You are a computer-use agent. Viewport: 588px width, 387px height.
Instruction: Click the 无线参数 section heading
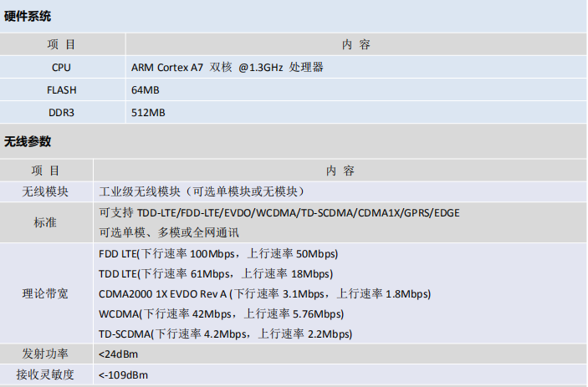coord(28,142)
